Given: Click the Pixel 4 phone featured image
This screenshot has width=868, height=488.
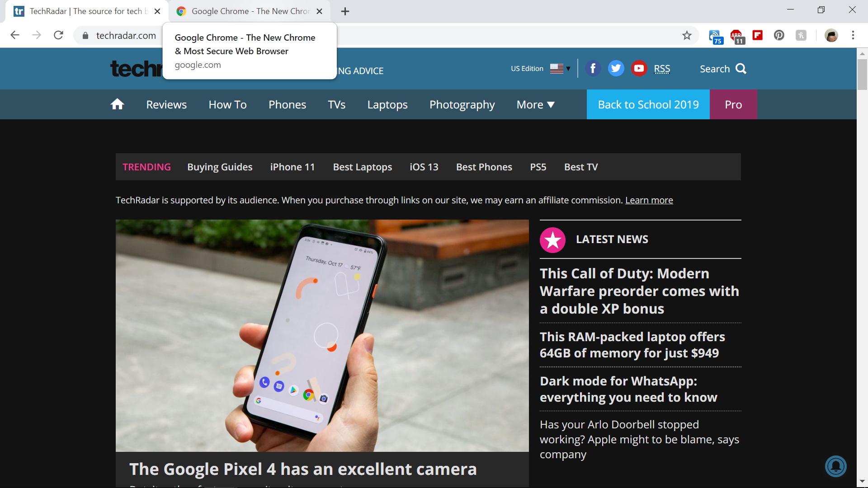Looking at the screenshot, I should pyautogui.click(x=322, y=336).
